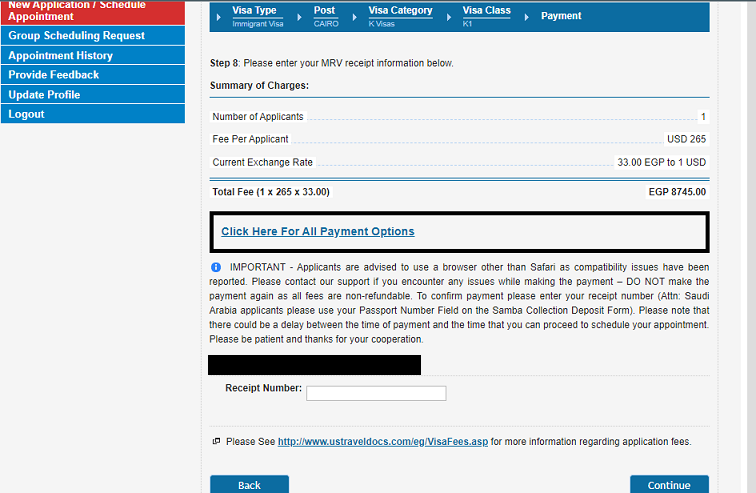Image resolution: width=756 pixels, height=493 pixels.
Task: Open New Application / Schedule Appointment menu
Action: pos(93,12)
